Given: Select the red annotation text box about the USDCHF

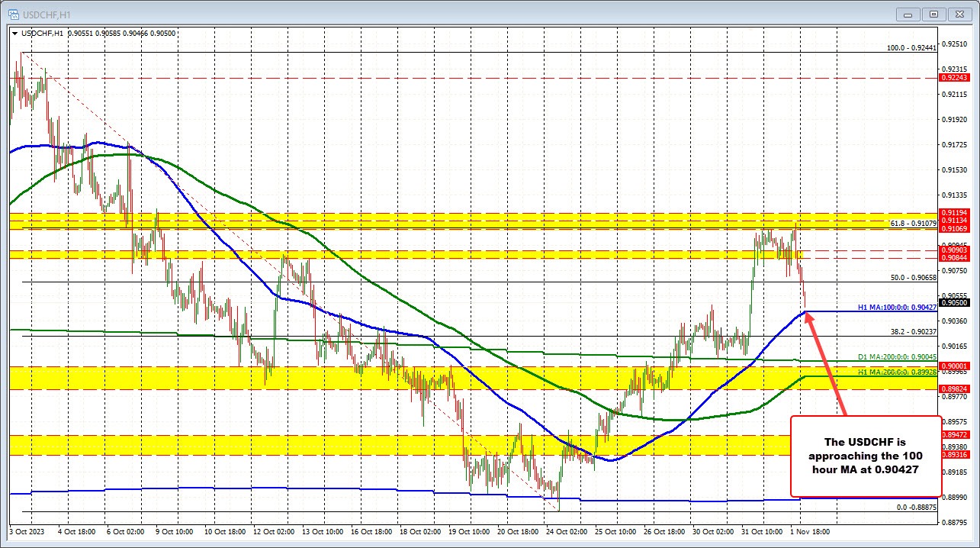Looking at the screenshot, I should click(x=866, y=456).
